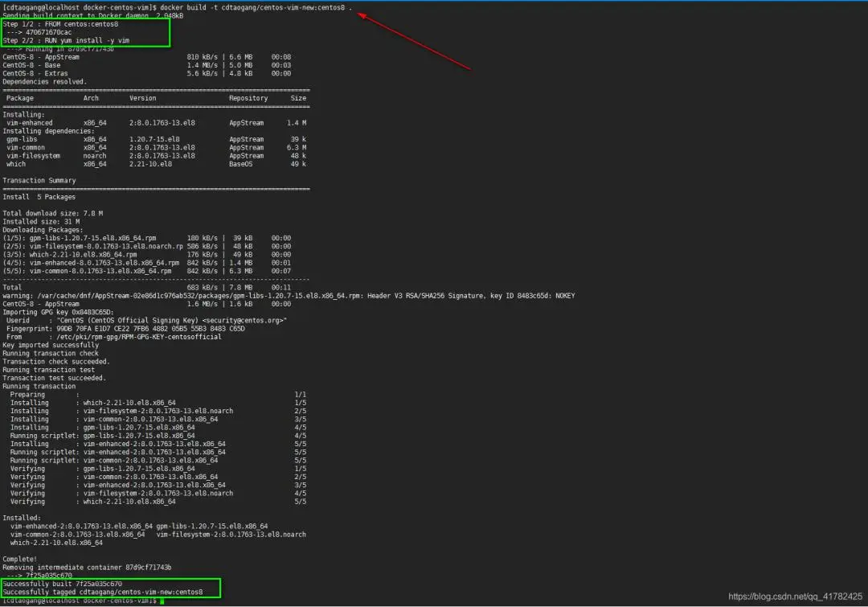Click the 'warning:' NOKEY signature line
868x607 pixels.
(289, 297)
